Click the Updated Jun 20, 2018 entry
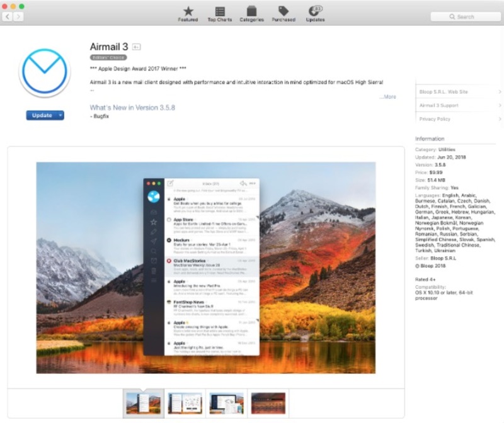Screen dimensions: 504x423 [x=440, y=157]
